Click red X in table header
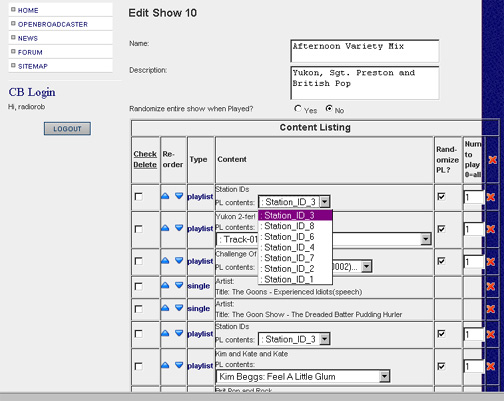 click(x=492, y=160)
